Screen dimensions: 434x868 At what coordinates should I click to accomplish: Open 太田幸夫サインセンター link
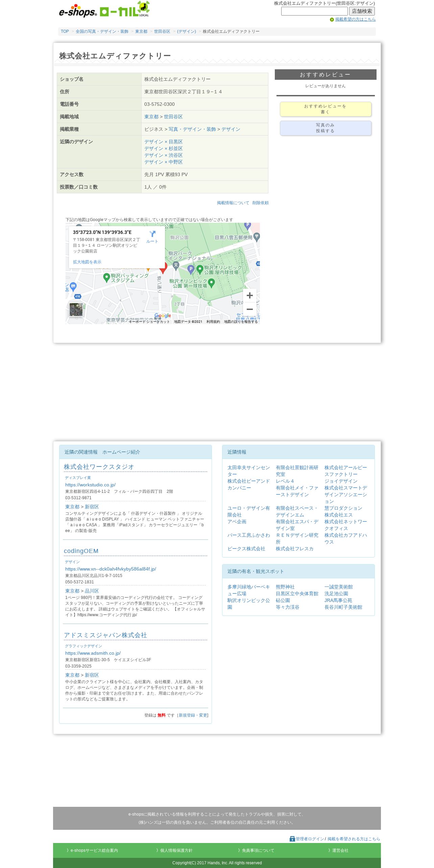click(248, 471)
